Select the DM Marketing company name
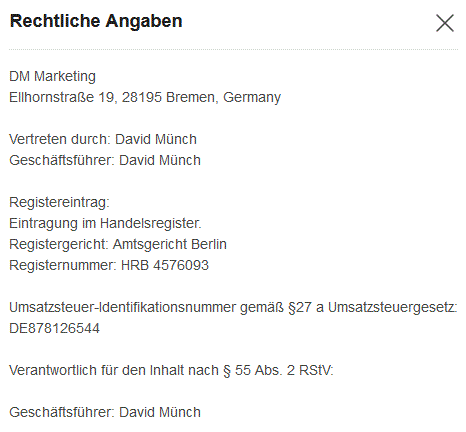466x432 pixels. [x=52, y=76]
